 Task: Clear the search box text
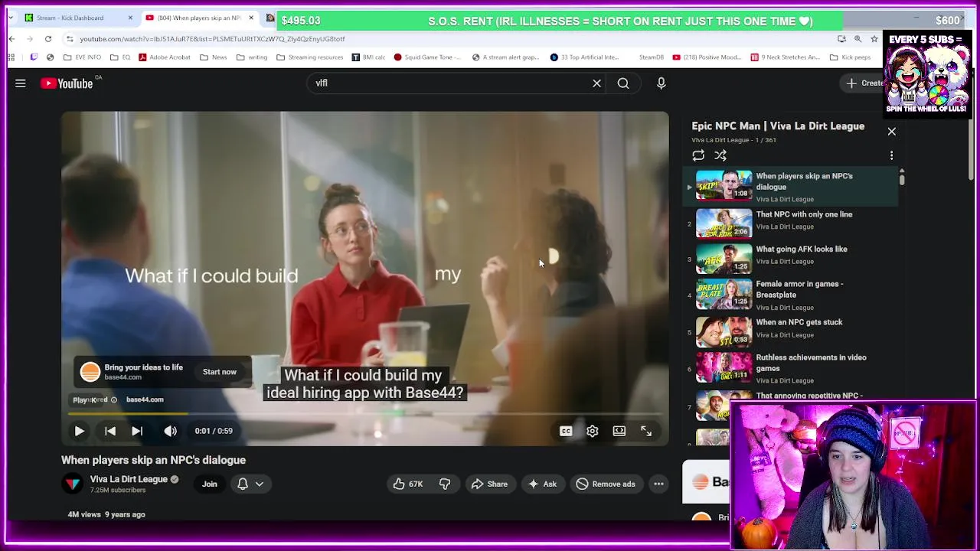coord(597,83)
